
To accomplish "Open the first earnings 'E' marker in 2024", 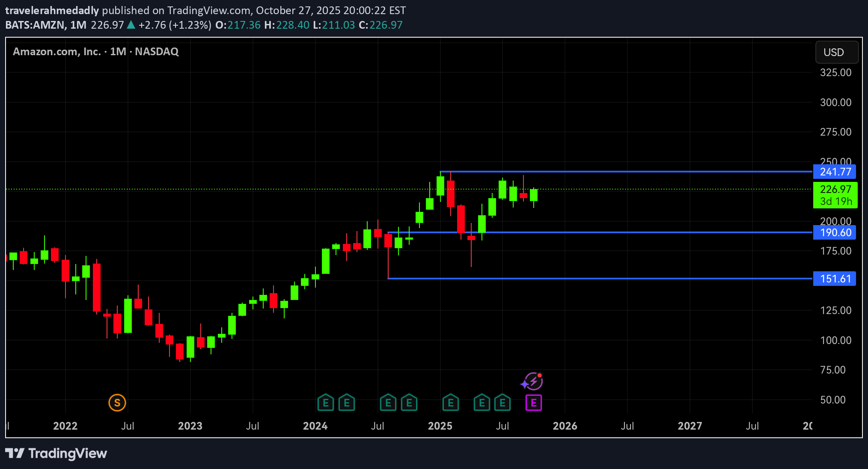I will click(x=326, y=403).
